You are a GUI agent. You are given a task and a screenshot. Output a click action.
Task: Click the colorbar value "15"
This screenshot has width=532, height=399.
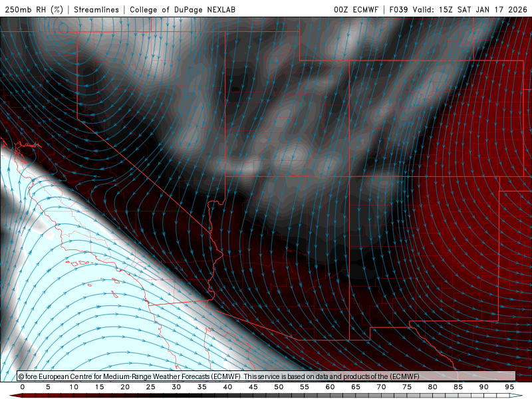pyautogui.click(x=99, y=387)
